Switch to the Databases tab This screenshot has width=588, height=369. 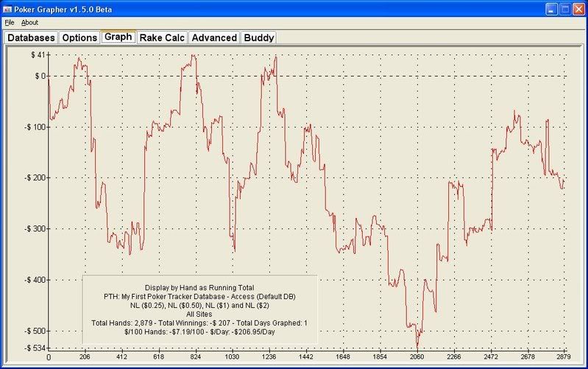click(x=31, y=37)
